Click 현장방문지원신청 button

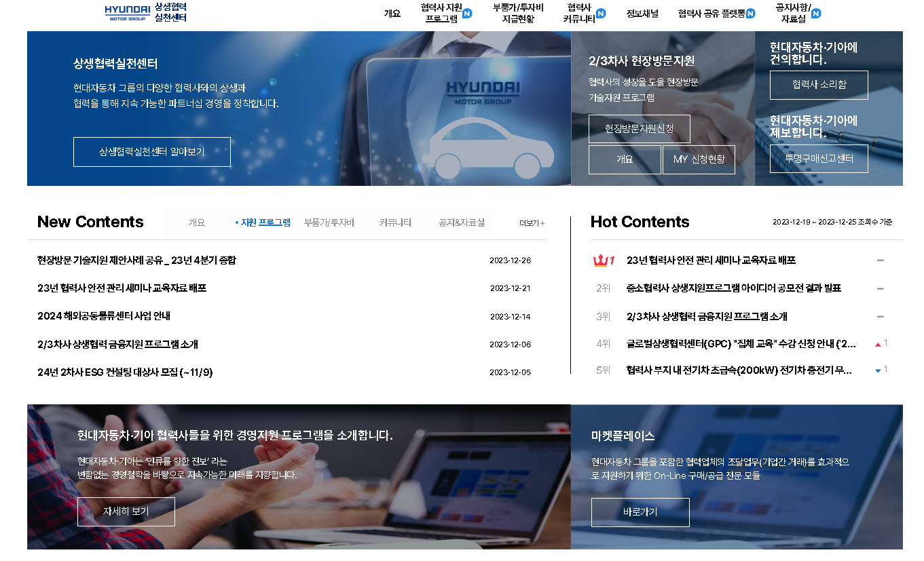(x=640, y=129)
